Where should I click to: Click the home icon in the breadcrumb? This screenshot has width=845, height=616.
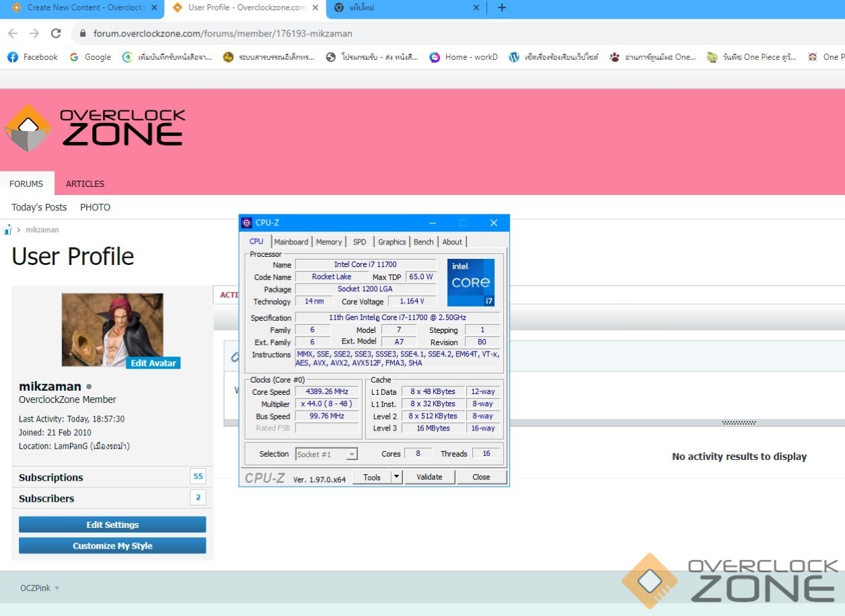(x=7, y=230)
